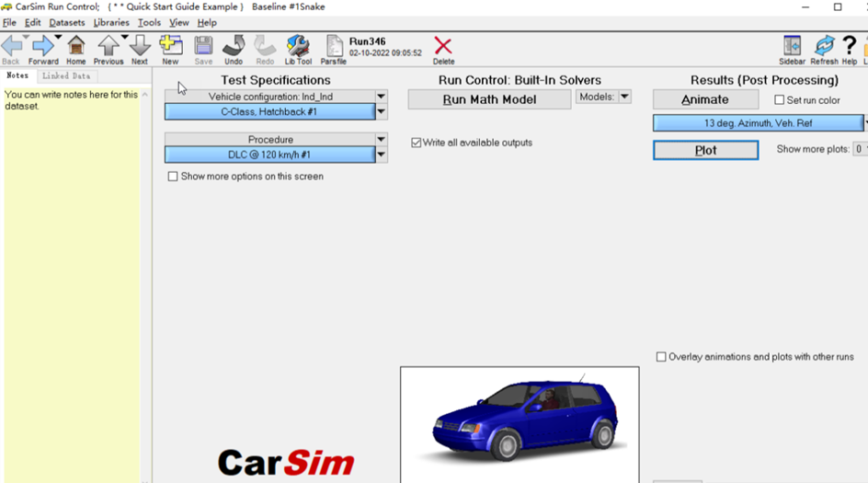Open Show more plots count dropdown
The width and height of the screenshot is (868, 483).
pyautogui.click(x=859, y=149)
